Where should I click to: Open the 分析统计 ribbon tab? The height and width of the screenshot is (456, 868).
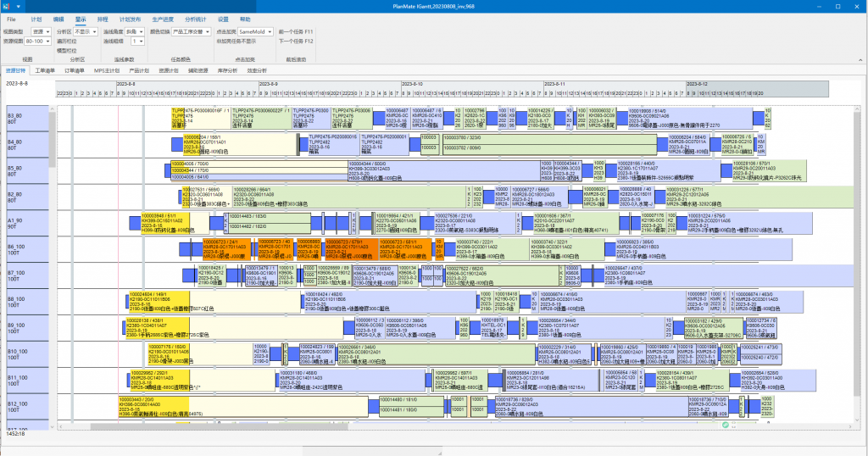(x=196, y=19)
